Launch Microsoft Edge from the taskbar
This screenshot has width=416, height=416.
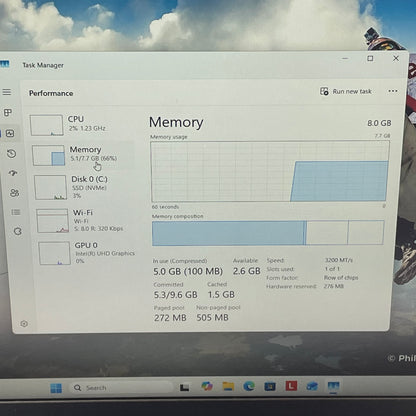click(249, 386)
